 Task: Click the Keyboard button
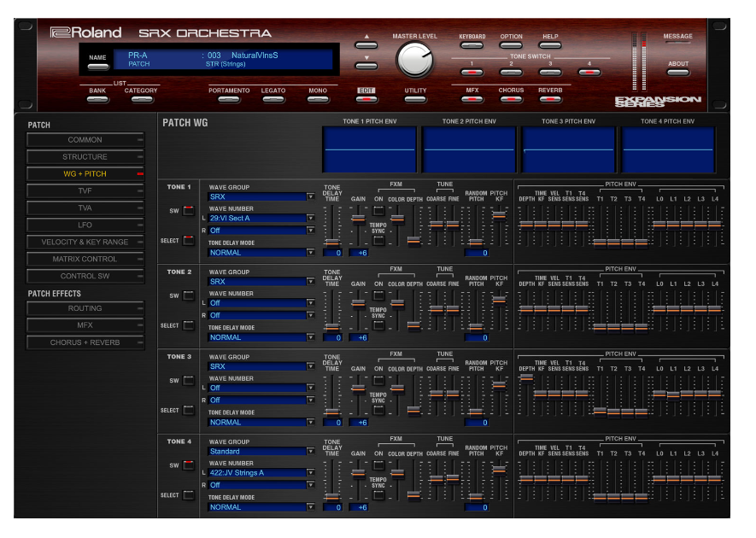(472, 45)
